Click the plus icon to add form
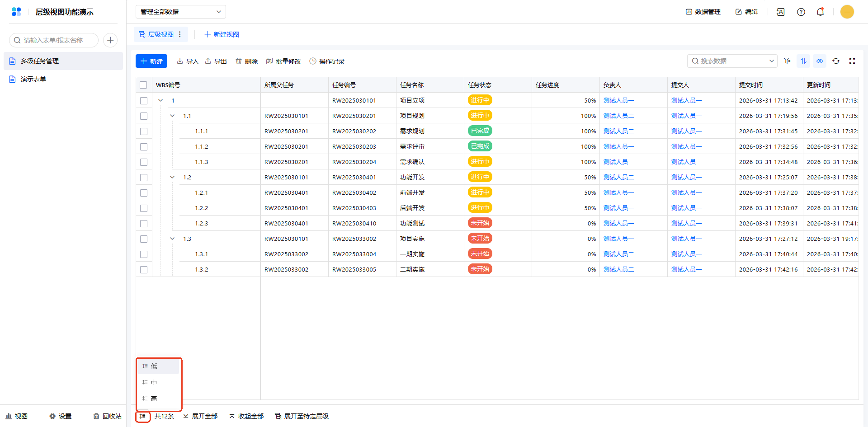The image size is (868, 427). click(x=110, y=40)
